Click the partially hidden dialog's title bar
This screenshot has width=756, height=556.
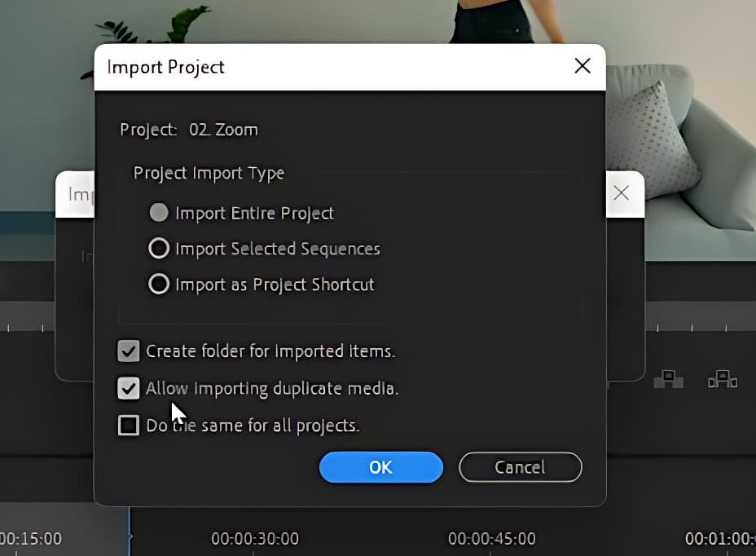[75, 194]
